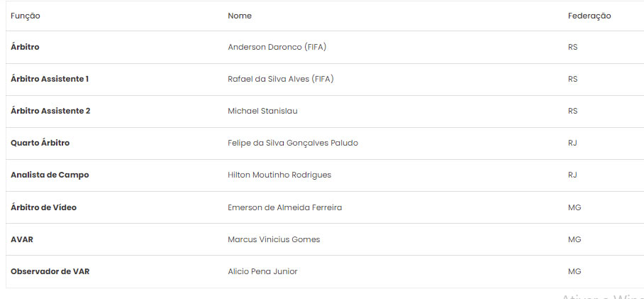Click the name Hilton Moutinho Rodrigues
The height and width of the screenshot is (299, 644).
[x=279, y=175]
